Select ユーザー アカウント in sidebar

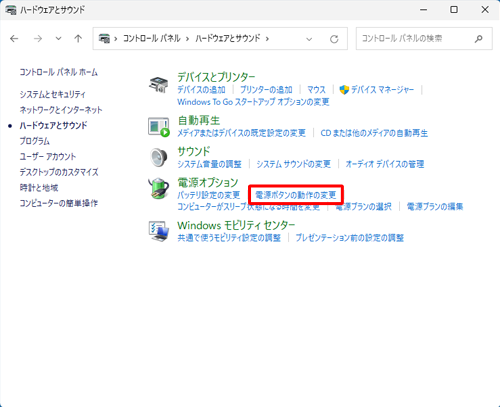click(48, 156)
